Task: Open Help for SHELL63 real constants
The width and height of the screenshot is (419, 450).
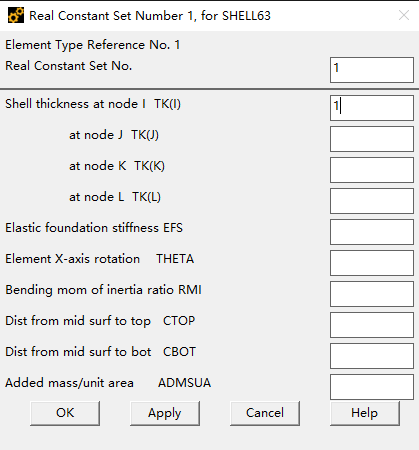Action: pyautogui.click(x=365, y=413)
